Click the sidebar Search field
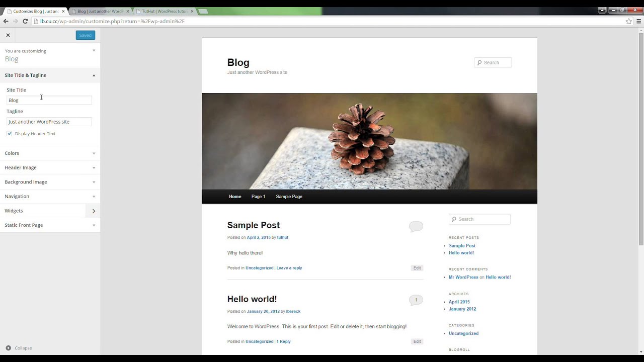Viewport: 644px width, 362px height. coord(479,219)
